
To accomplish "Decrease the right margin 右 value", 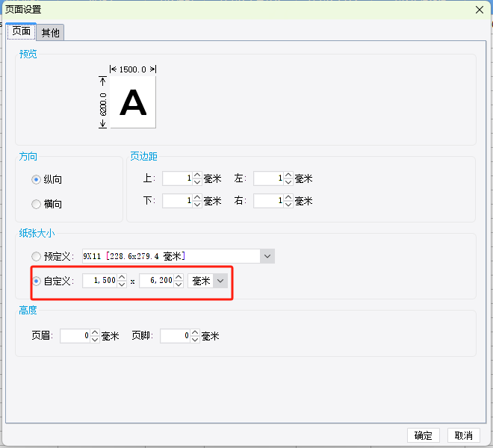I will pyautogui.click(x=288, y=205).
